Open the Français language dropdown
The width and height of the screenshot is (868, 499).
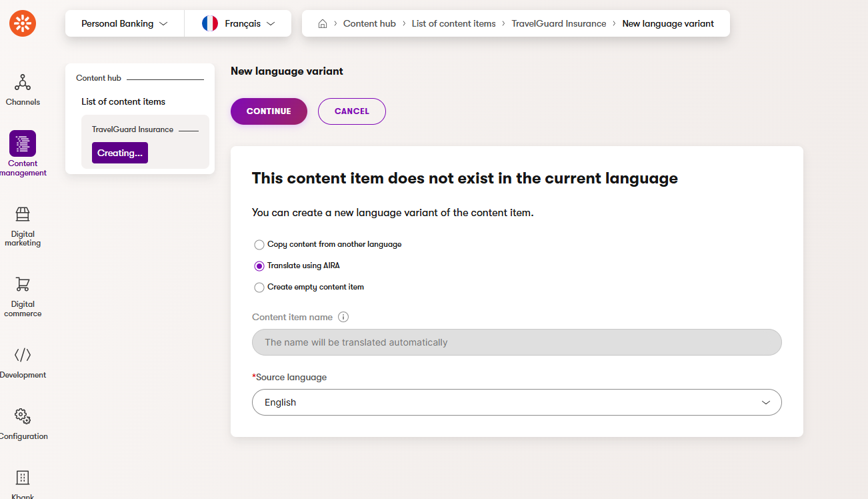pos(238,23)
